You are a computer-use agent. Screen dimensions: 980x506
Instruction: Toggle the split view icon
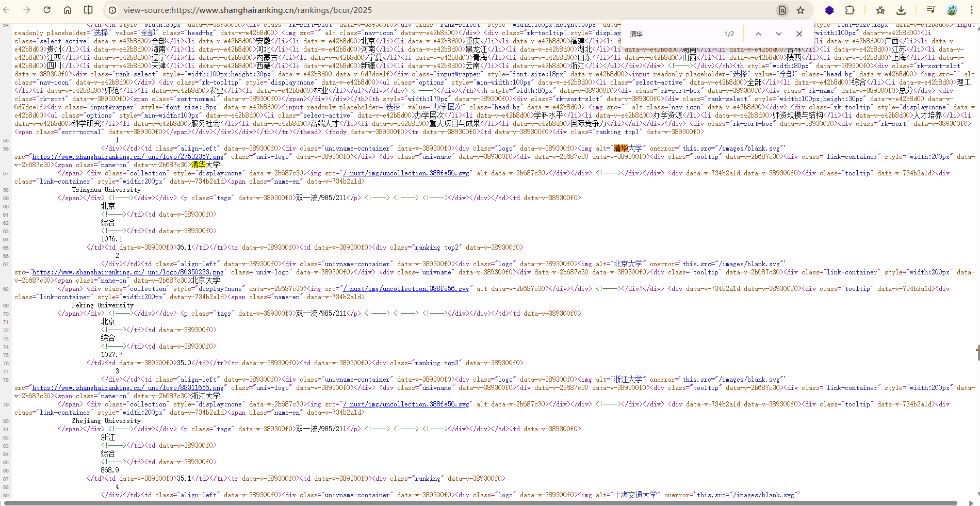[x=88, y=10]
